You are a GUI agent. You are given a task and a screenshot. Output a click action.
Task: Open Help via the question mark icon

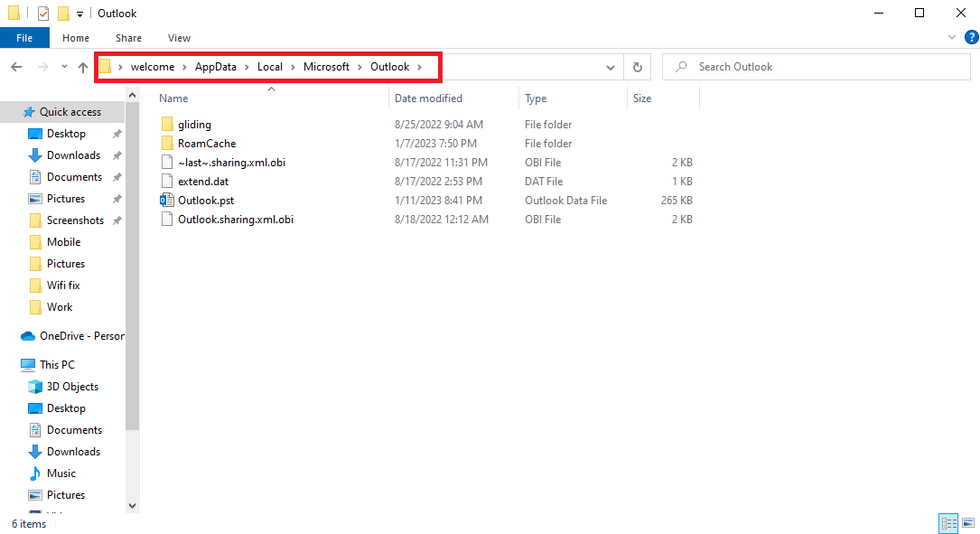click(971, 38)
